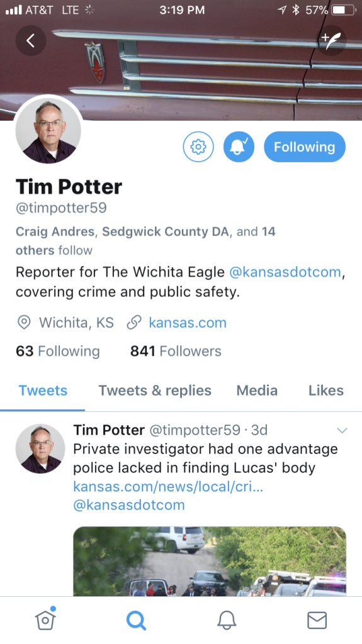Open Notifications bell in bottom bar
The image size is (362, 644).
pos(227,619)
